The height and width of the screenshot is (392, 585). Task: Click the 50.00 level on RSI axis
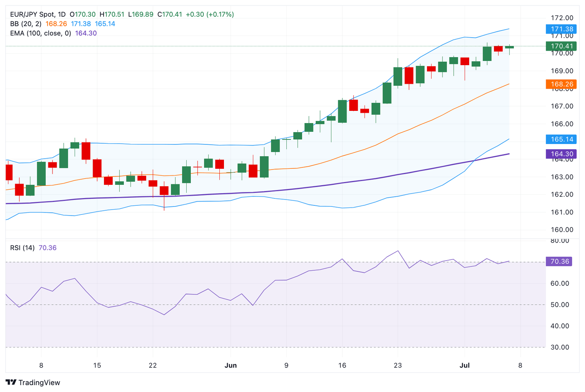click(559, 304)
